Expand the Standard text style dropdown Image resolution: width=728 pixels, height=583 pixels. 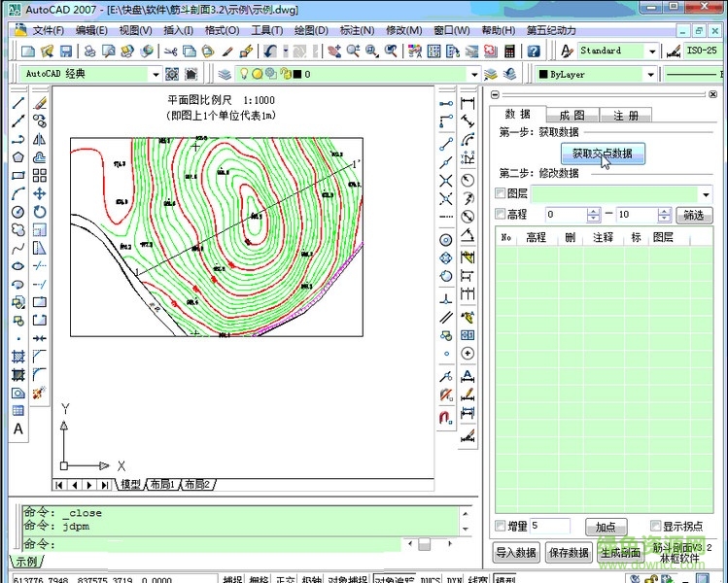tap(652, 51)
